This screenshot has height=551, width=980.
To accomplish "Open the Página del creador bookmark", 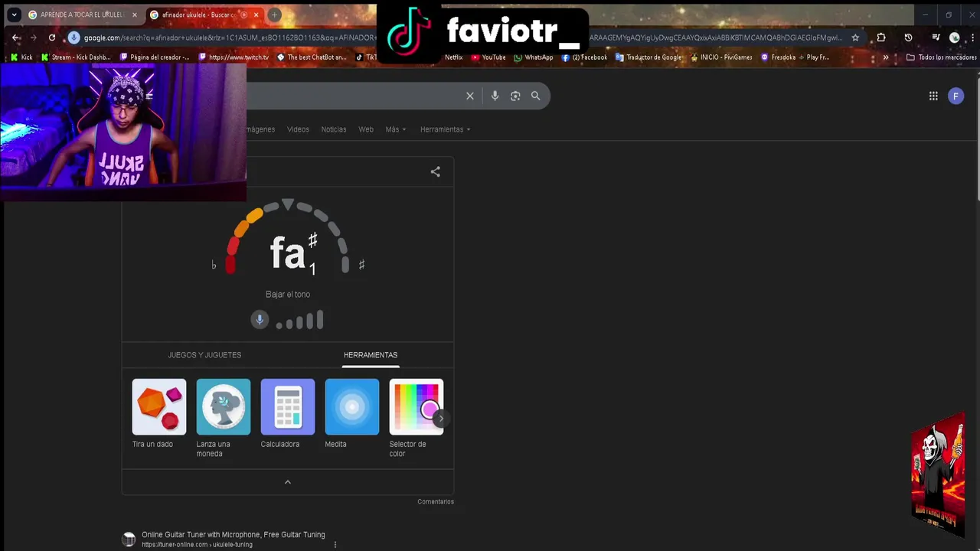I will click(154, 57).
